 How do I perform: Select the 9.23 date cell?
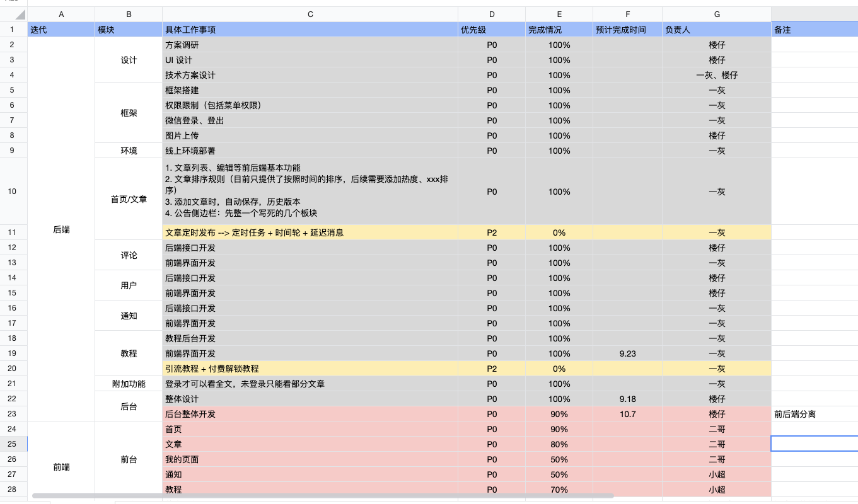(x=627, y=353)
